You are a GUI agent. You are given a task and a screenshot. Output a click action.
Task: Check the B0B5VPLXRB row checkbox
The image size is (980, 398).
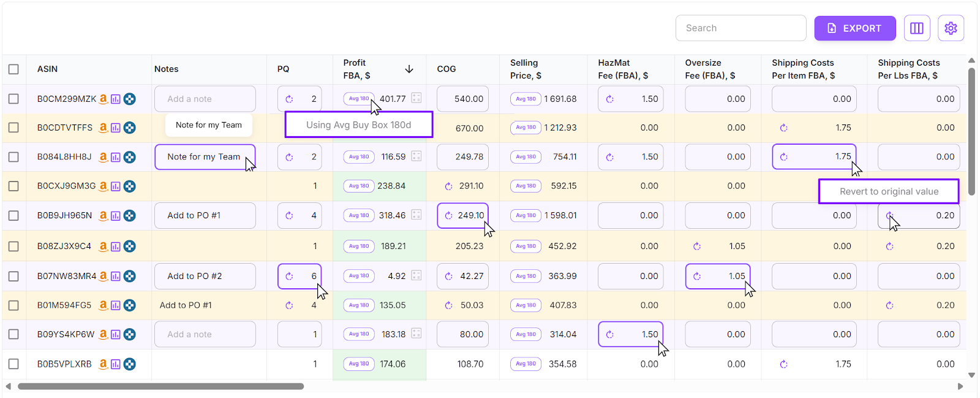coord(13,364)
